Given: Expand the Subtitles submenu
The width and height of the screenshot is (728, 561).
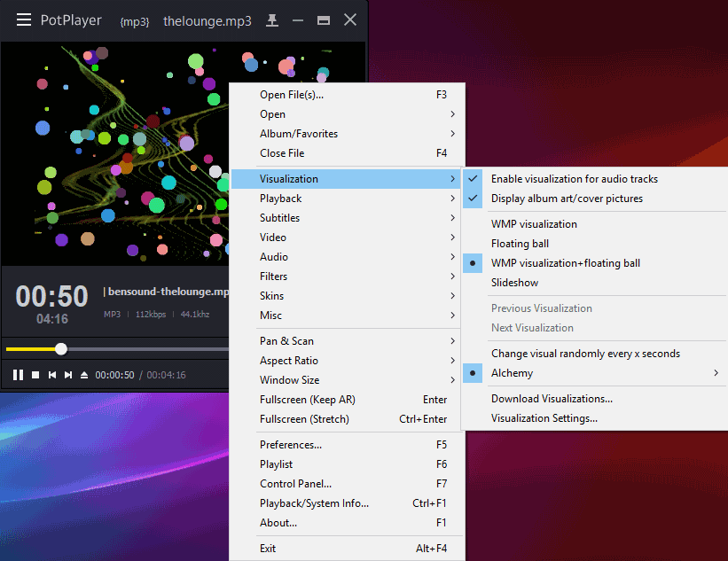Looking at the screenshot, I should [346, 218].
